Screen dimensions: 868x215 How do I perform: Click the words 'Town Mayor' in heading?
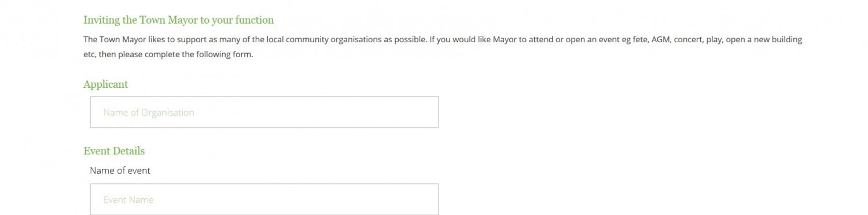pos(168,20)
